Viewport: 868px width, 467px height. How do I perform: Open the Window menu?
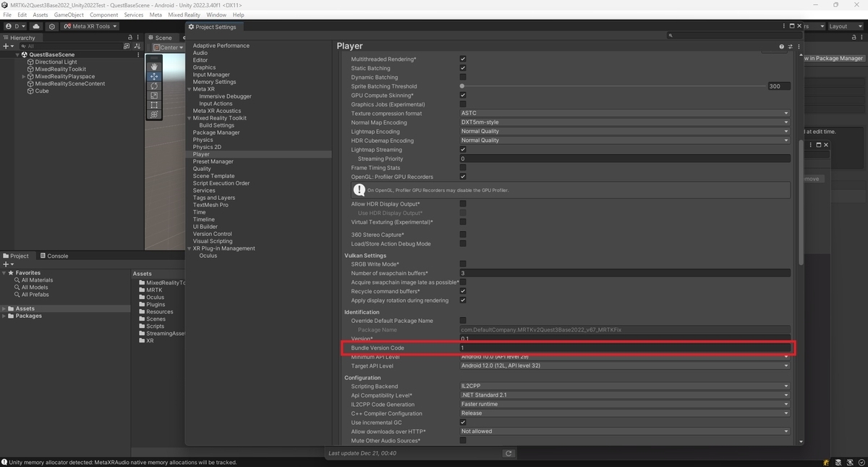click(x=216, y=14)
